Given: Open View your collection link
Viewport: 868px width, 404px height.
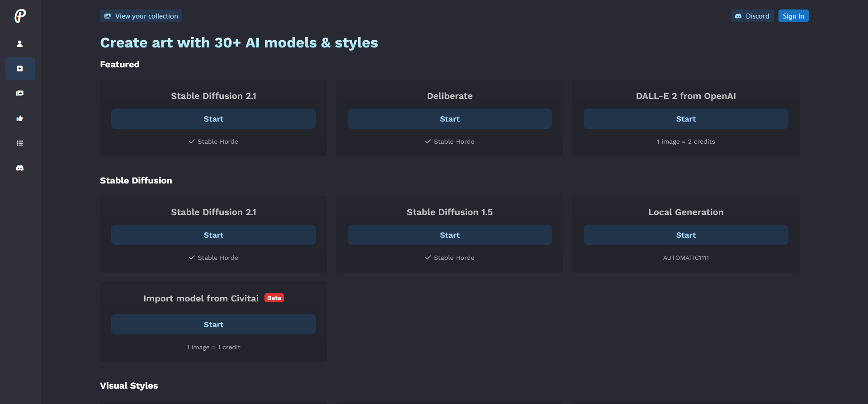Looking at the screenshot, I should tap(141, 16).
